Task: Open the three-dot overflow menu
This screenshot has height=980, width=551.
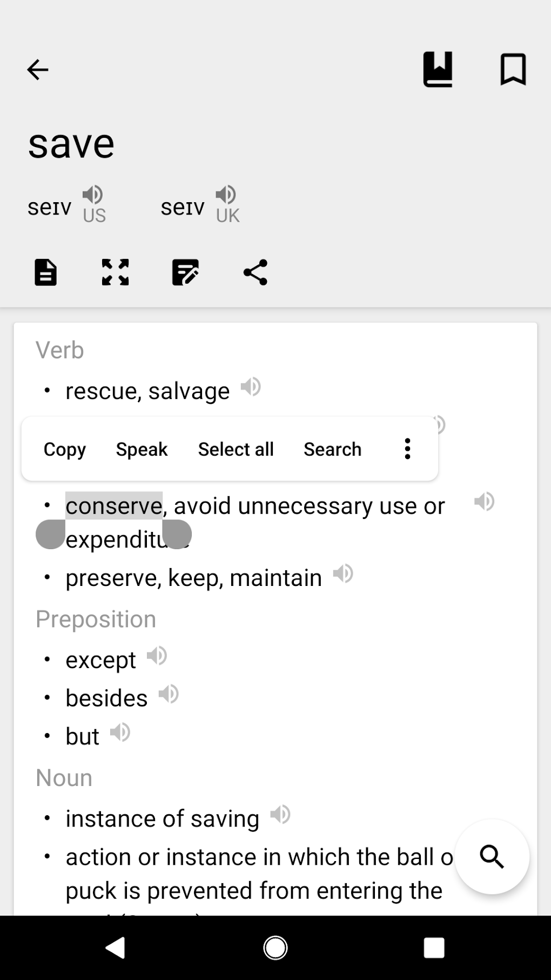Action: tap(408, 449)
